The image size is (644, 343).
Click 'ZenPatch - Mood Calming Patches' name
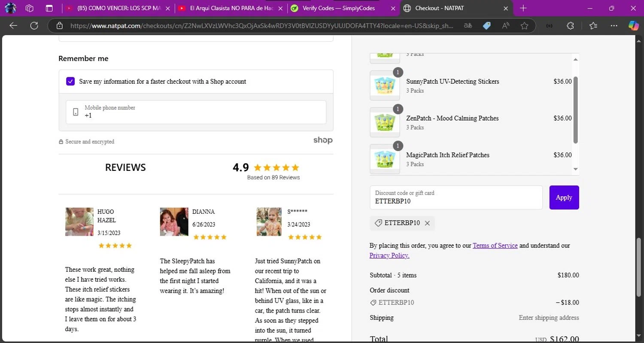pos(453,118)
